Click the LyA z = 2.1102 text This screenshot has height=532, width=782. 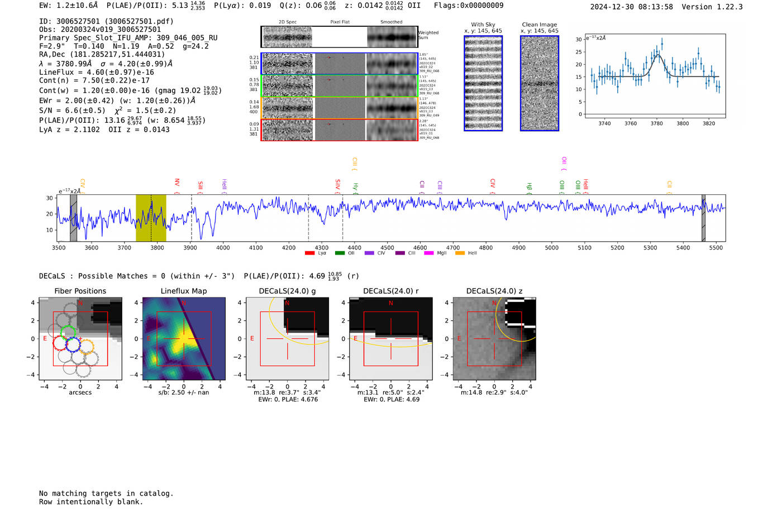70,130
